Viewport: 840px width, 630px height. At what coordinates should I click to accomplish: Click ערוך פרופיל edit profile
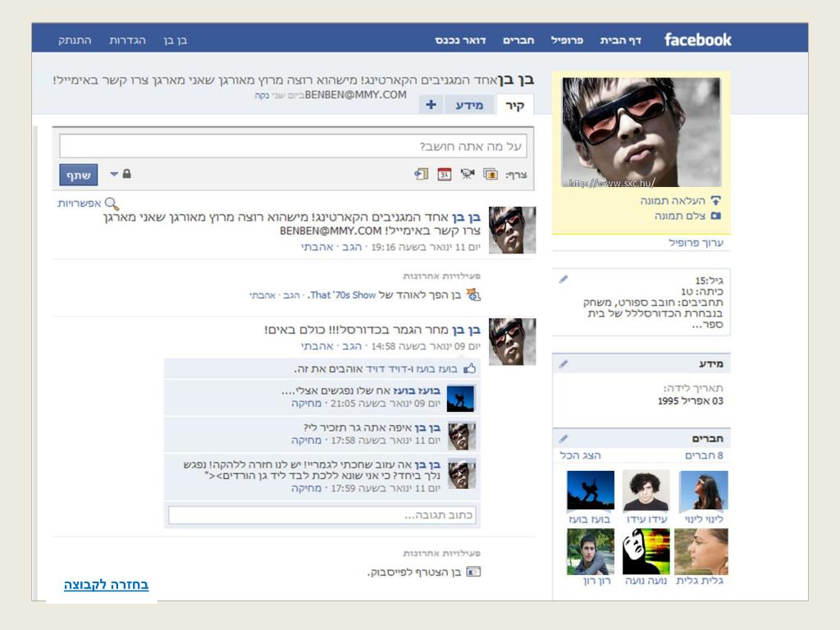tap(696, 243)
